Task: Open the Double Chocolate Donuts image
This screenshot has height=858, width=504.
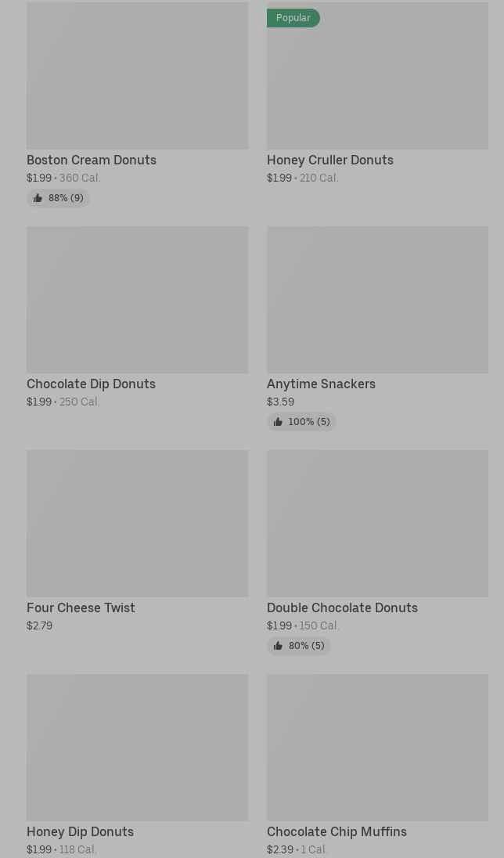Action: pos(377,524)
